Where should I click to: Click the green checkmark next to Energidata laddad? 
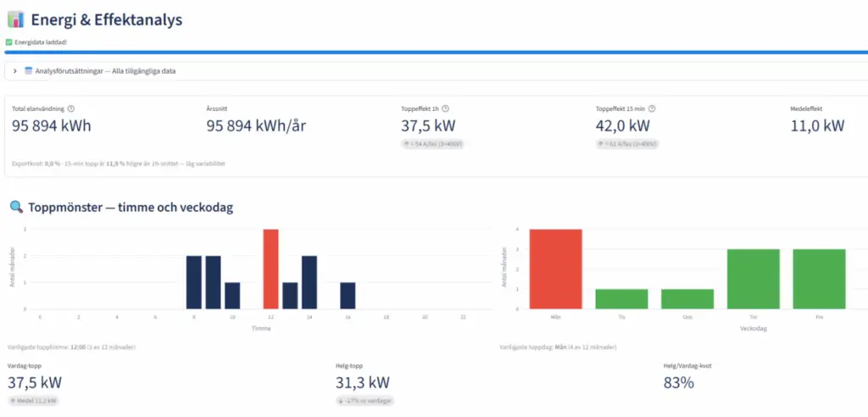[8, 42]
